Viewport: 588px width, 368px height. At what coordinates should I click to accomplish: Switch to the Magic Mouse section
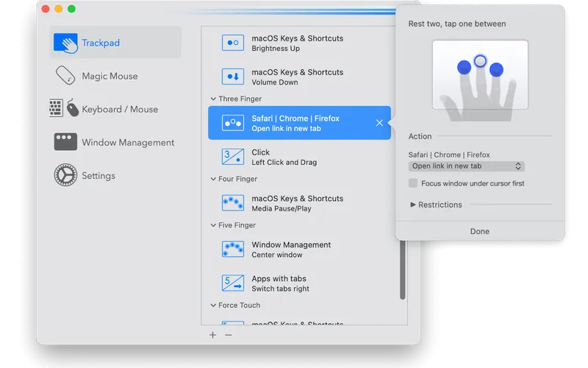(x=115, y=76)
